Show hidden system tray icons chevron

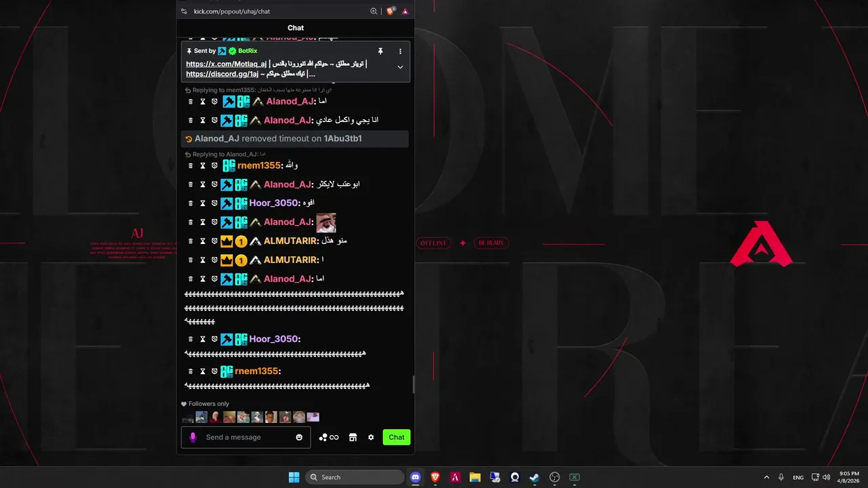tap(766, 477)
